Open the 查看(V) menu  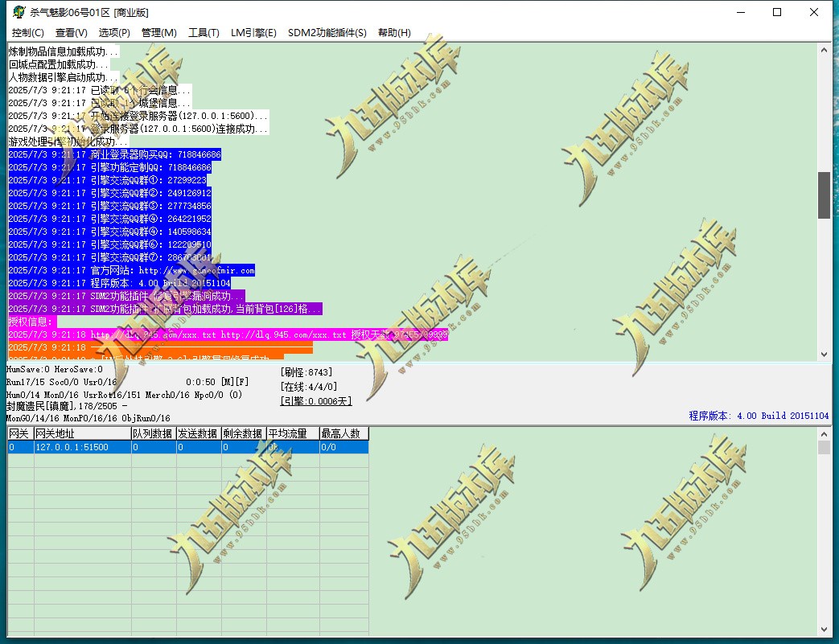pyautogui.click(x=71, y=33)
